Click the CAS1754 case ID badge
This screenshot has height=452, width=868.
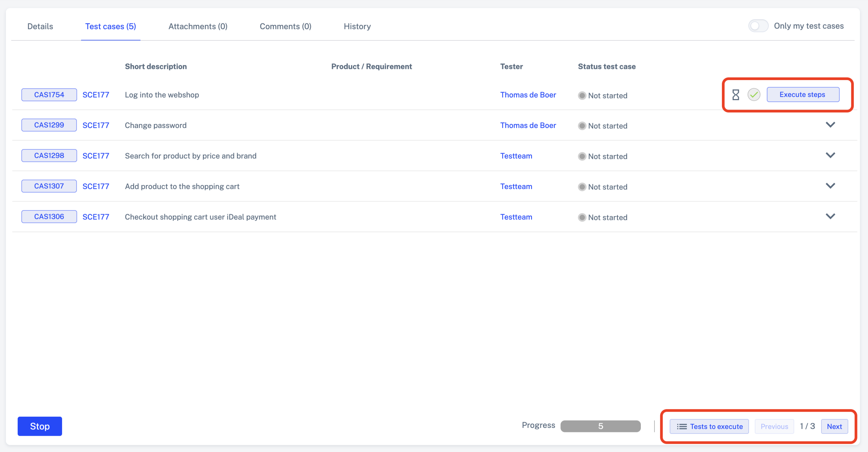click(49, 95)
